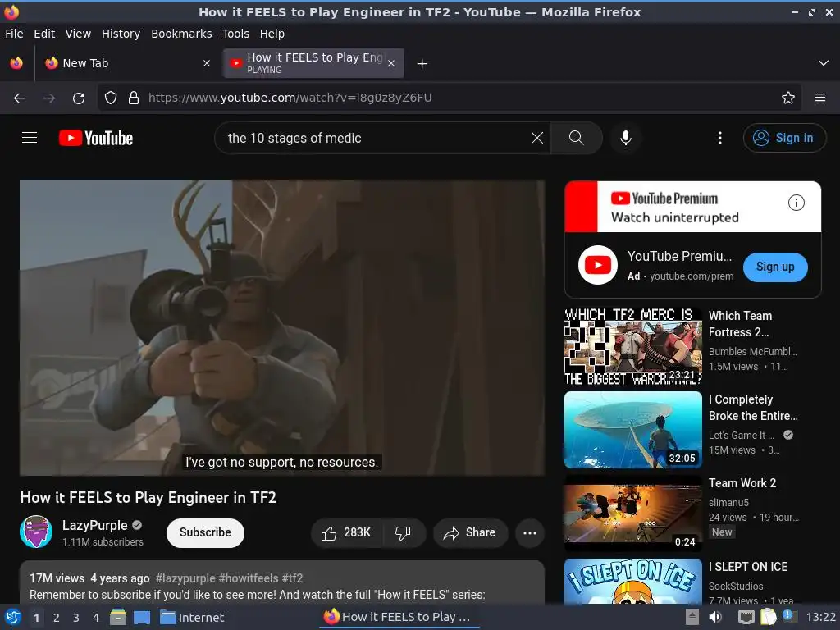The height and width of the screenshot is (630, 840).
Task: Open the taskbar start menu icon
Action: 12,617
